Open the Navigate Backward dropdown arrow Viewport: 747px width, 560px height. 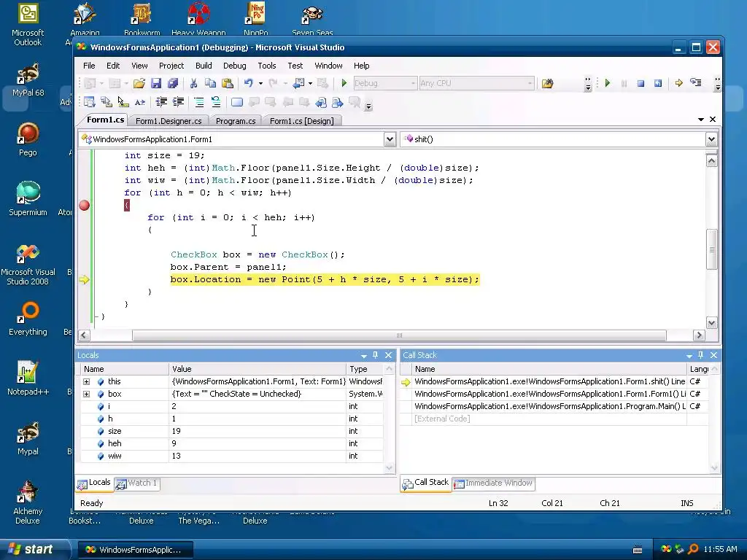click(x=310, y=83)
